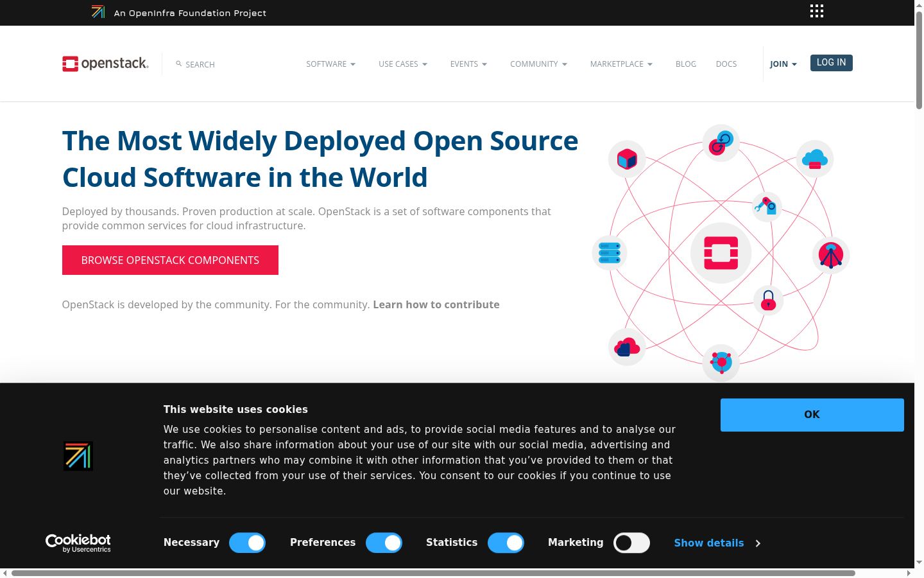
Task: Open the Docs link in navigation
Action: point(726,64)
